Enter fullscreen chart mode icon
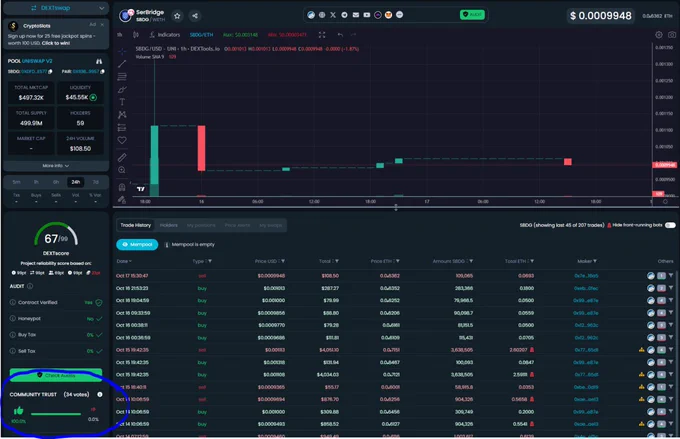The image size is (680, 439). 322,35
